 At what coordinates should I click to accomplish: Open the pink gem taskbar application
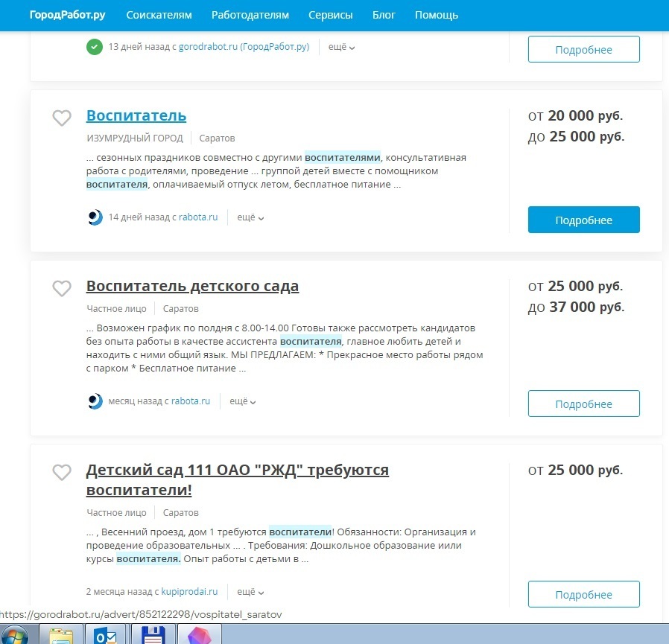coord(198,635)
